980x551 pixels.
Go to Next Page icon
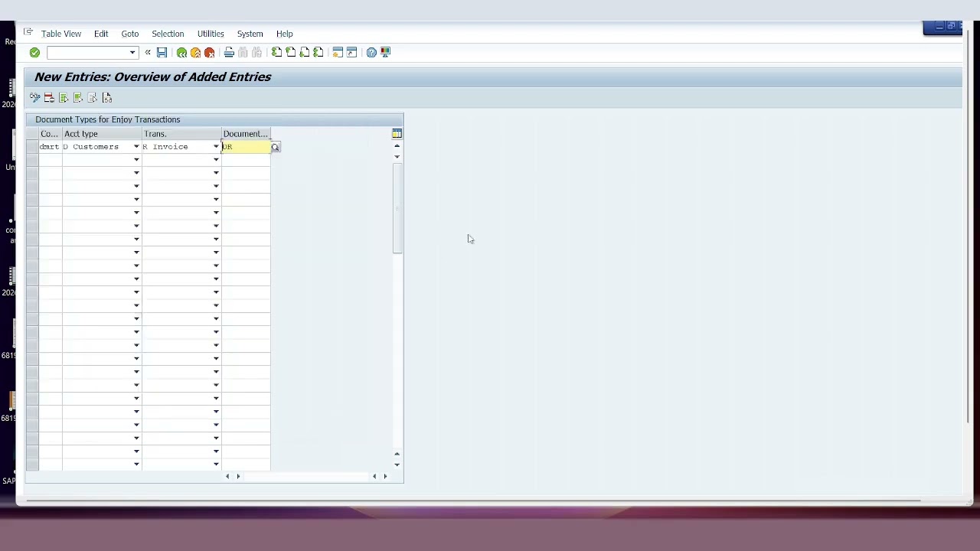[304, 53]
